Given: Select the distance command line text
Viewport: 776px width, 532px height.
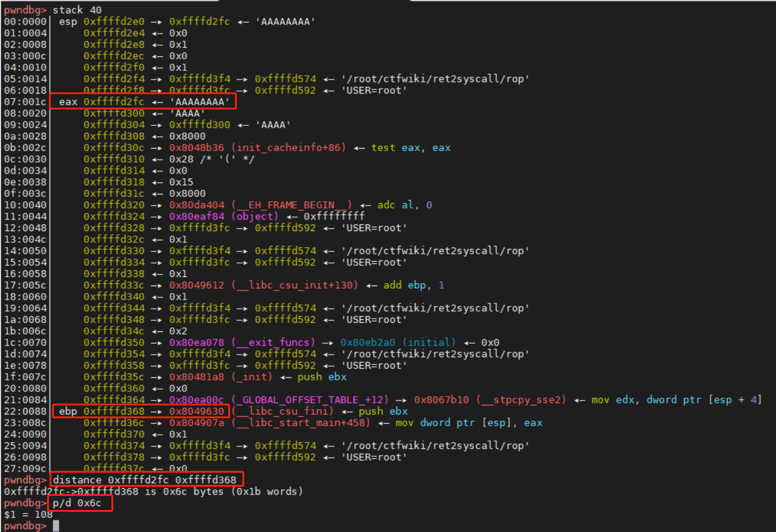Looking at the screenshot, I should [x=144, y=480].
